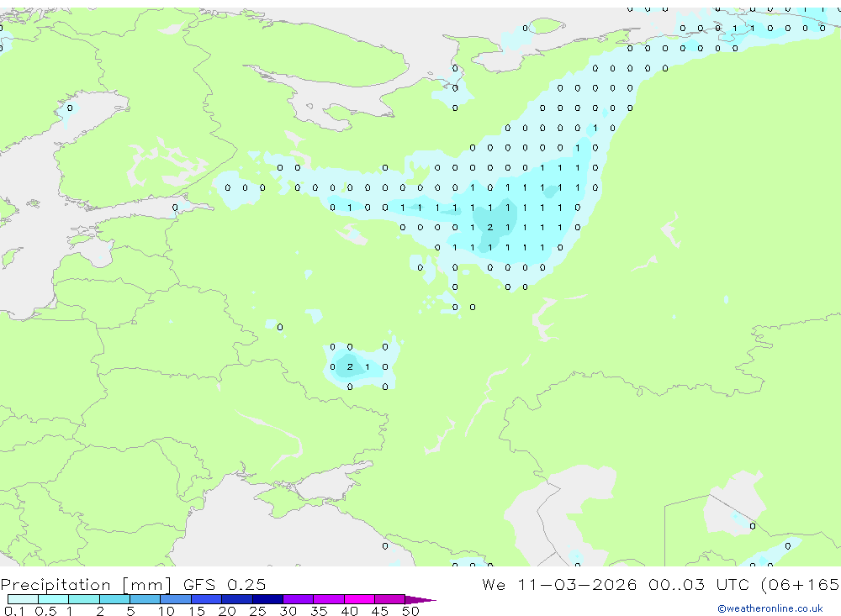Click the 15–20 mm legend color segment
This screenshot has width=841, height=616.
coord(207,599)
